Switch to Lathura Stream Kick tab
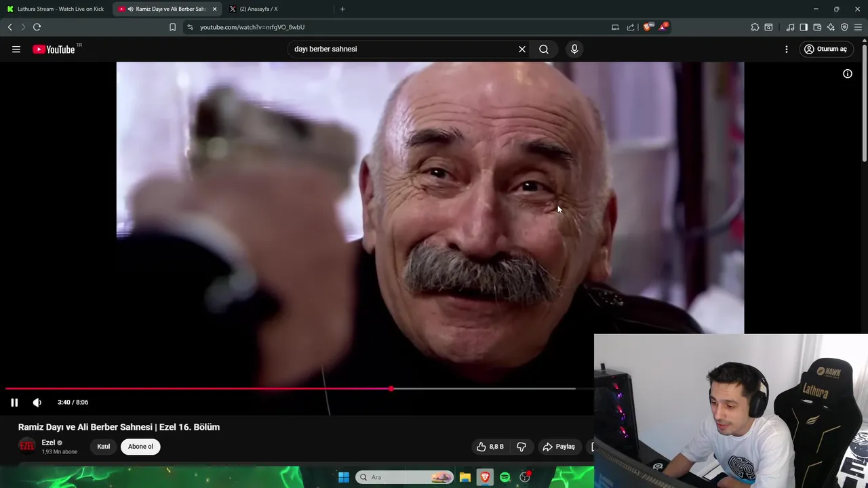Image resolution: width=868 pixels, height=488 pixels. (56, 9)
